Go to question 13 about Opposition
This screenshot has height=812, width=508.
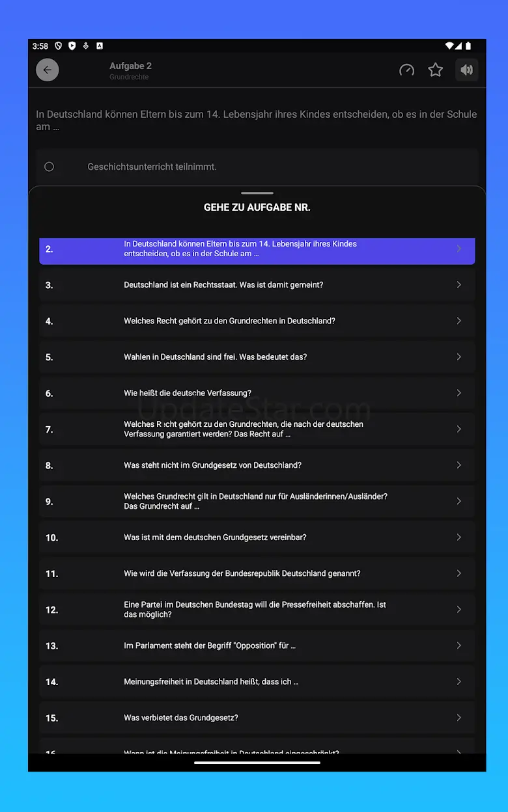pyautogui.click(x=257, y=646)
